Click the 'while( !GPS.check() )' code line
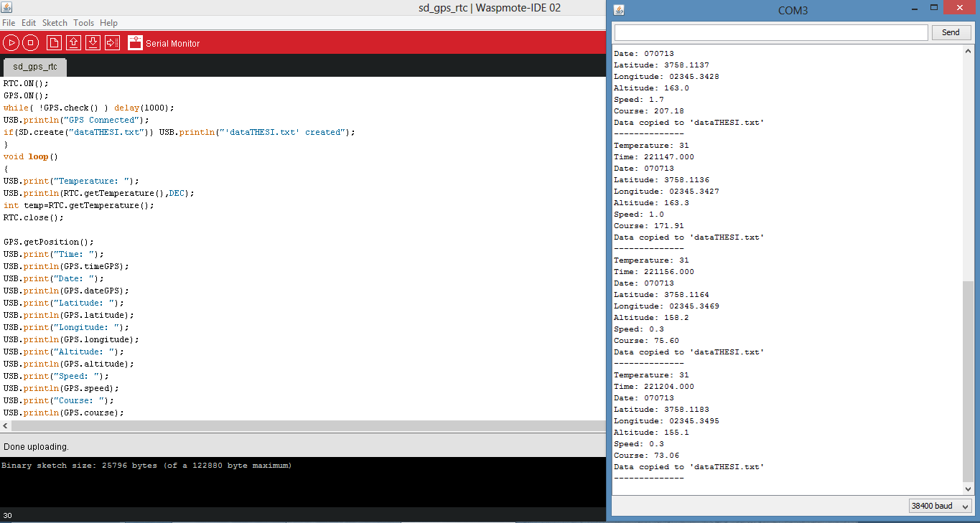 (x=89, y=108)
